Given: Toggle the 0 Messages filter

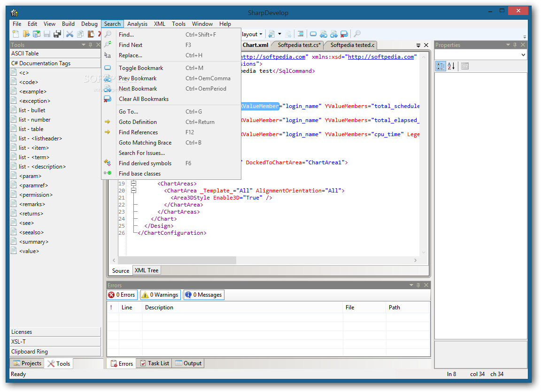Looking at the screenshot, I should (204, 295).
